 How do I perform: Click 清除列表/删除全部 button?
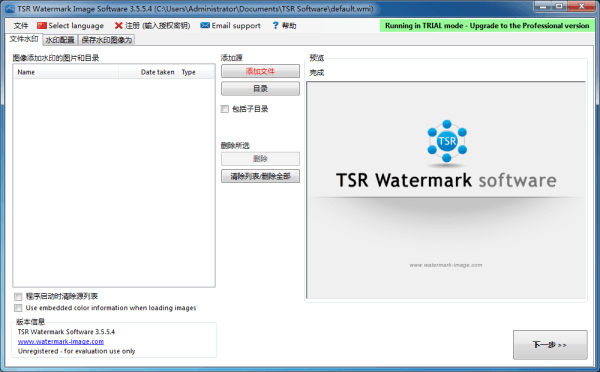[260, 176]
